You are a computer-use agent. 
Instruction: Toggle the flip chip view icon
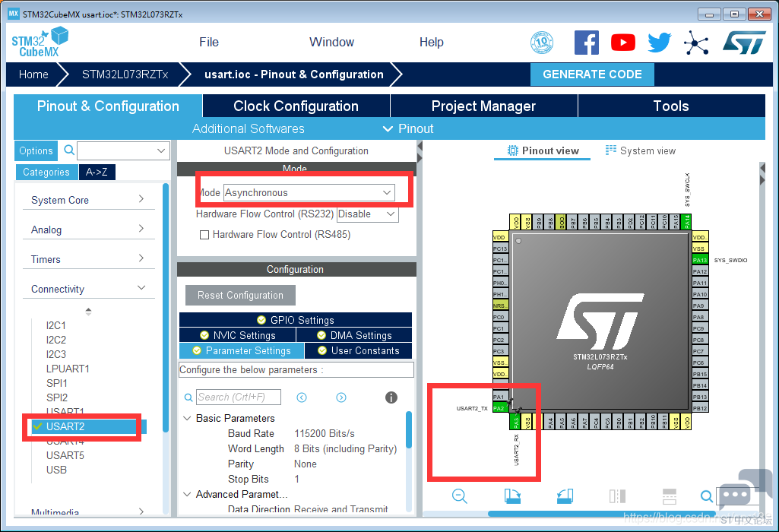617,496
